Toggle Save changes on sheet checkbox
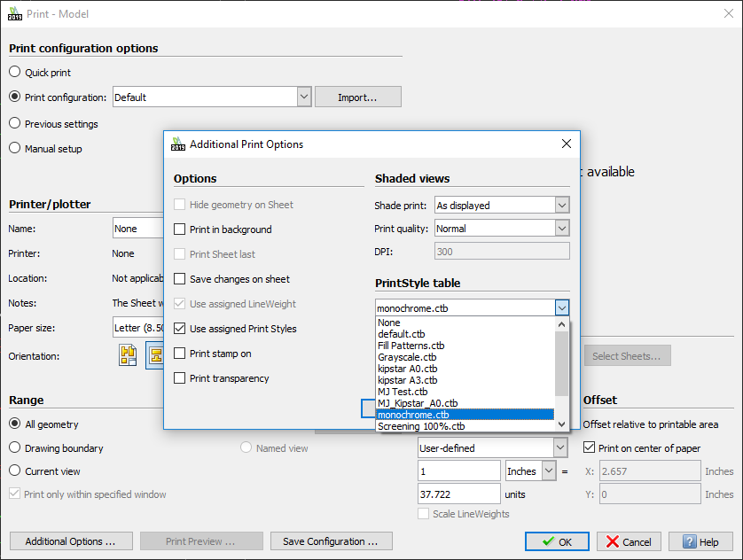Image resolution: width=743 pixels, height=560 pixels. coord(181,279)
